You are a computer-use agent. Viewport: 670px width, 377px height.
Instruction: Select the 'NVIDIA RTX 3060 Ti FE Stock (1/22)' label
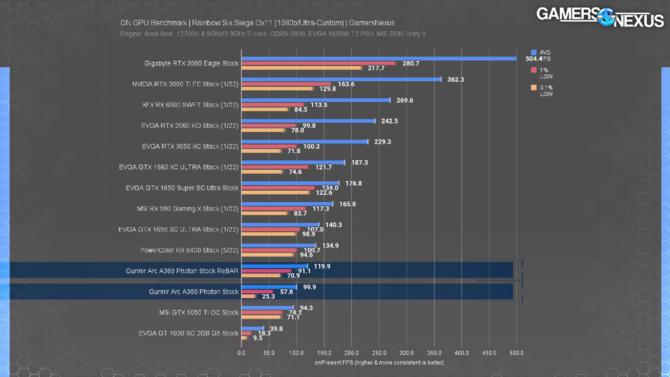185,84
